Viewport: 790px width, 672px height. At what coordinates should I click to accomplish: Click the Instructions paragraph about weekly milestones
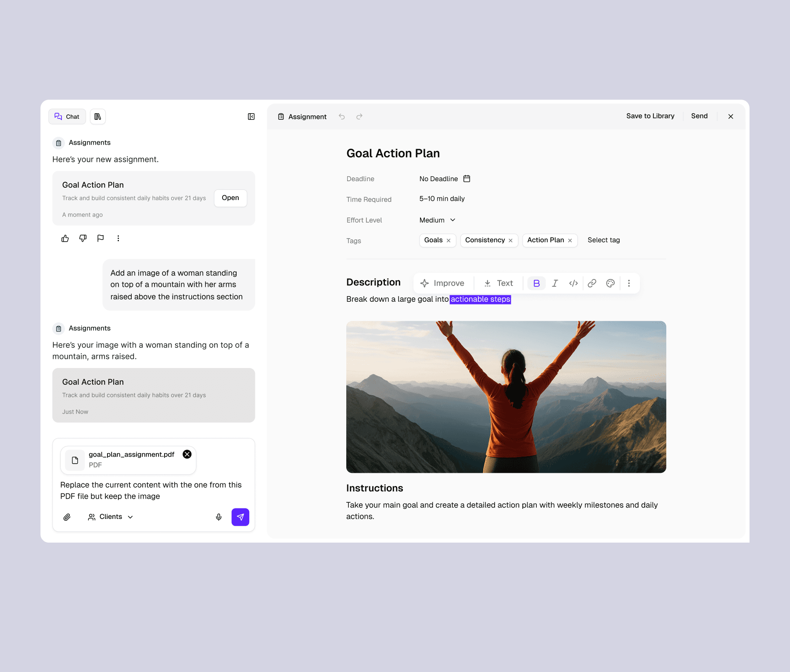coord(502,511)
